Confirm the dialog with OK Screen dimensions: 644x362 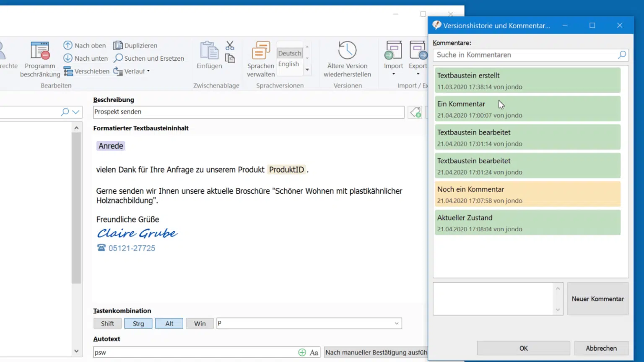524,348
